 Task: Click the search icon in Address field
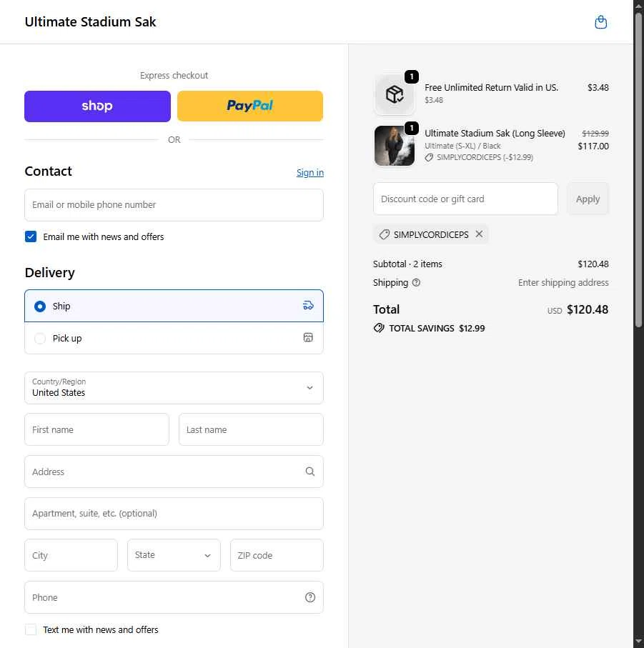(x=310, y=472)
